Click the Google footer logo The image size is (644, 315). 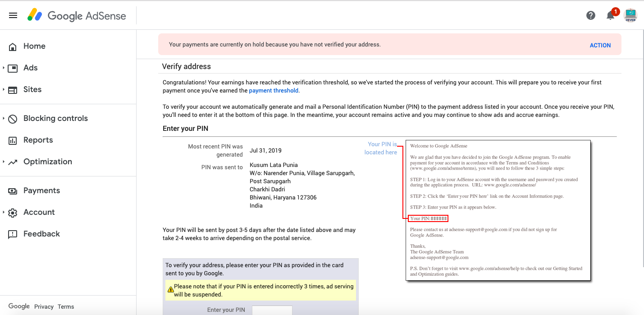(x=19, y=306)
